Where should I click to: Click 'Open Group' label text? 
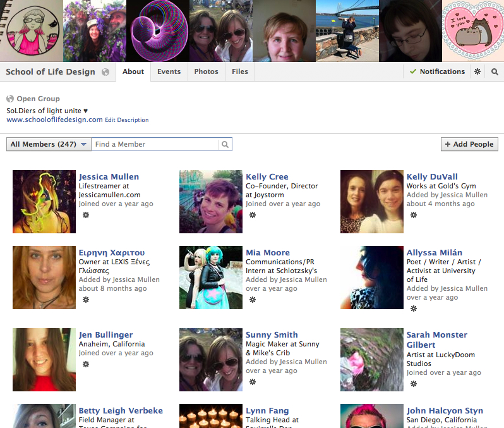pyautogui.click(x=39, y=99)
